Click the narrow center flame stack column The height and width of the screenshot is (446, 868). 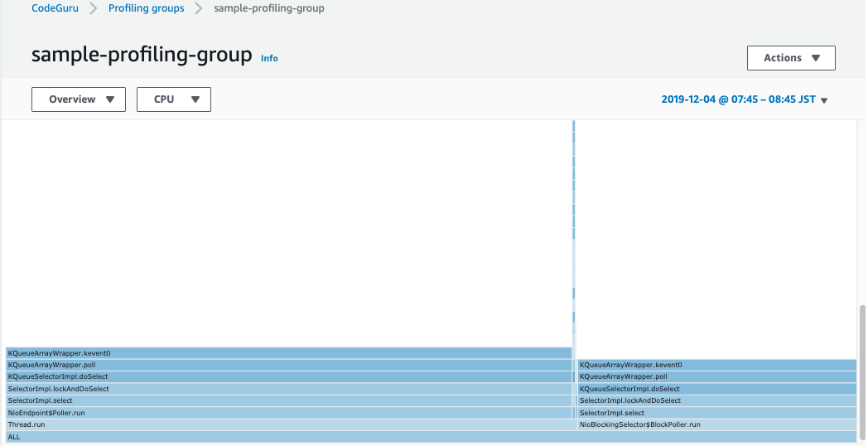[x=573, y=249]
